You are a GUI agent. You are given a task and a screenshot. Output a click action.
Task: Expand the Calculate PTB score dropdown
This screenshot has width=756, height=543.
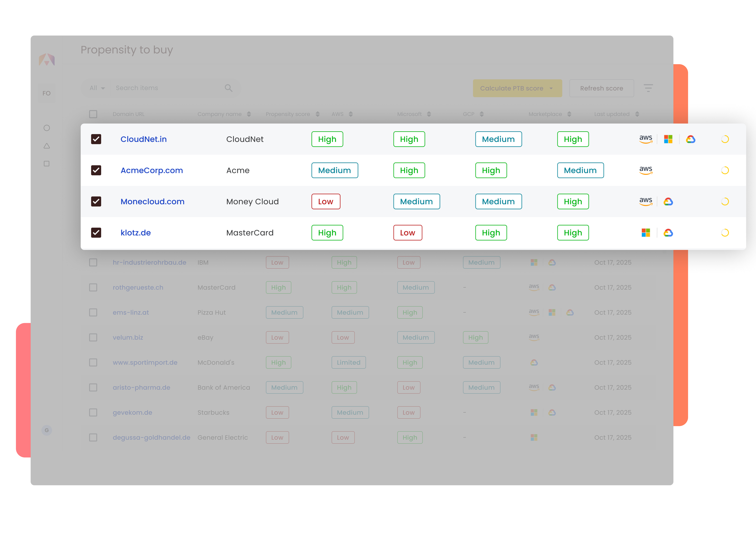(551, 88)
